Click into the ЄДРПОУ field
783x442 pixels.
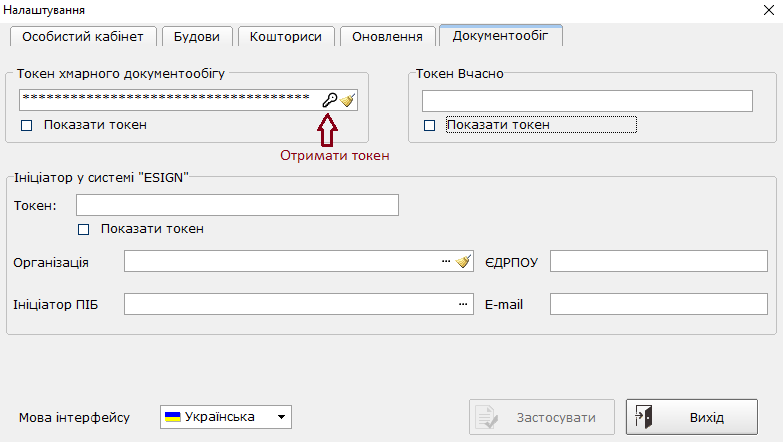[659, 261]
